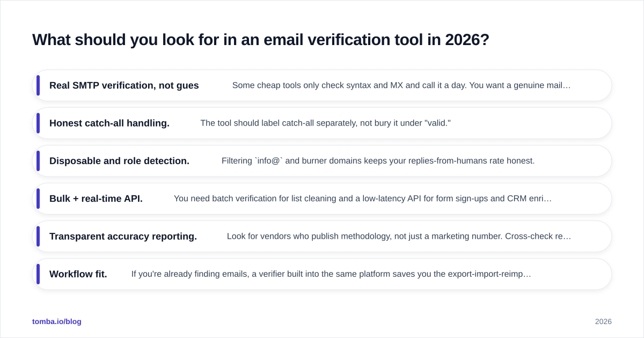Screen dimensions: 644x338
Task: Click text about batch verification for list cleaning
Action: click(x=363, y=199)
